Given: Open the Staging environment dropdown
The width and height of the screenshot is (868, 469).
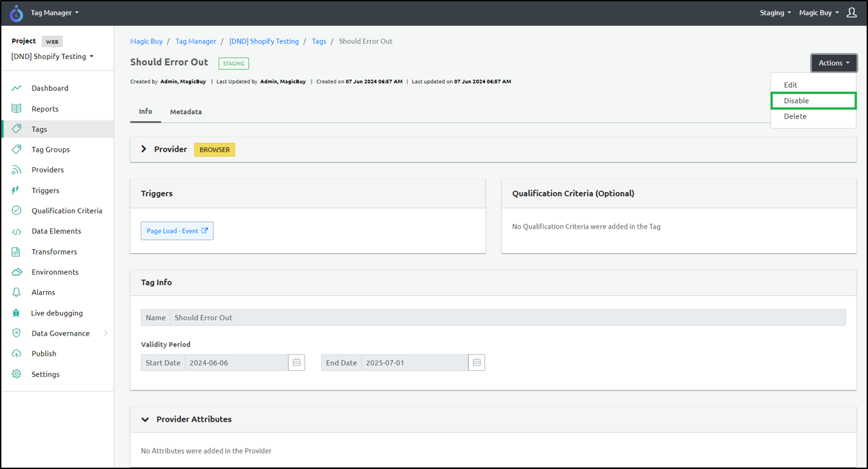Looking at the screenshot, I should [x=775, y=13].
